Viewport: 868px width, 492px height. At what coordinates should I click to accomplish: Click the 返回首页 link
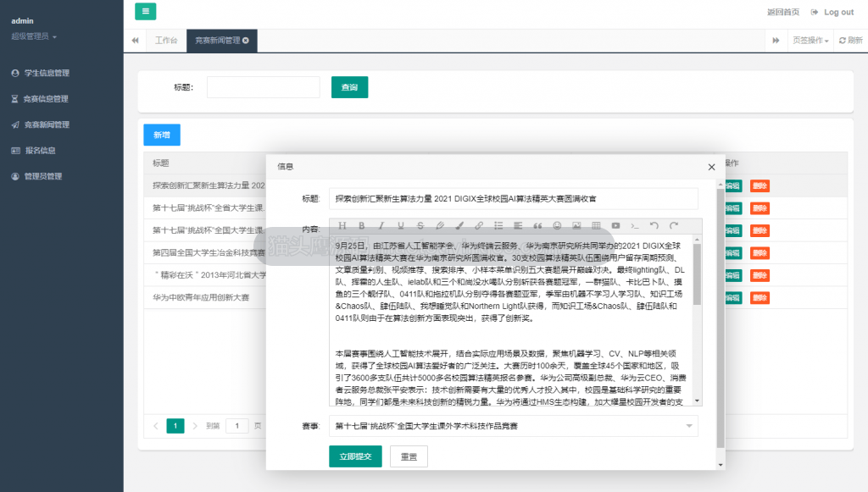pos(782,12)
